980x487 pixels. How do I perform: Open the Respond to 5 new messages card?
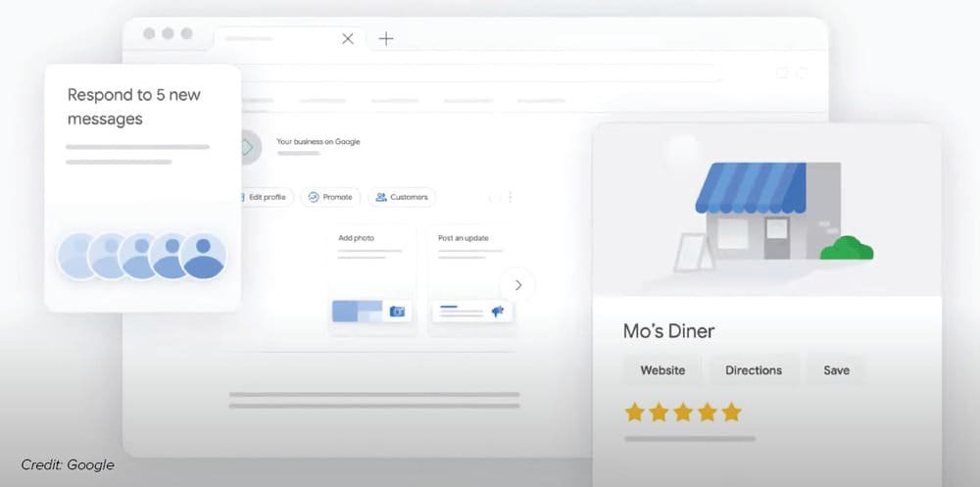pyautogui.click(x=142, y=187)
